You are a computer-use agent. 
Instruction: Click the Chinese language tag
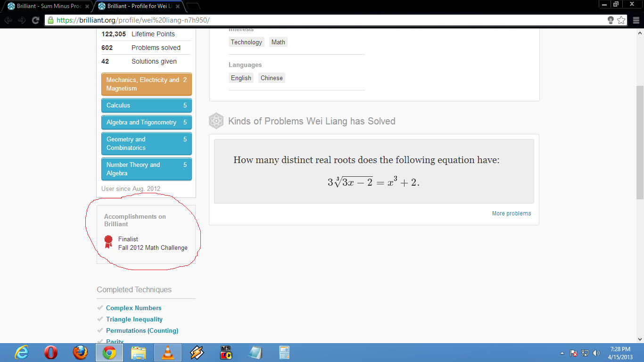(x=272, y=78)
